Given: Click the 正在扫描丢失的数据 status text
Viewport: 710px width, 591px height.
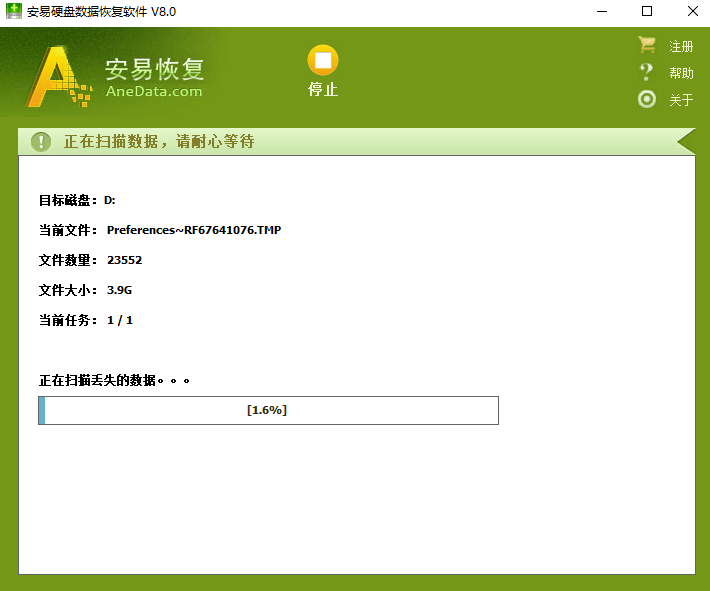Looking at the screenshot, I should [x=114, y=380].
